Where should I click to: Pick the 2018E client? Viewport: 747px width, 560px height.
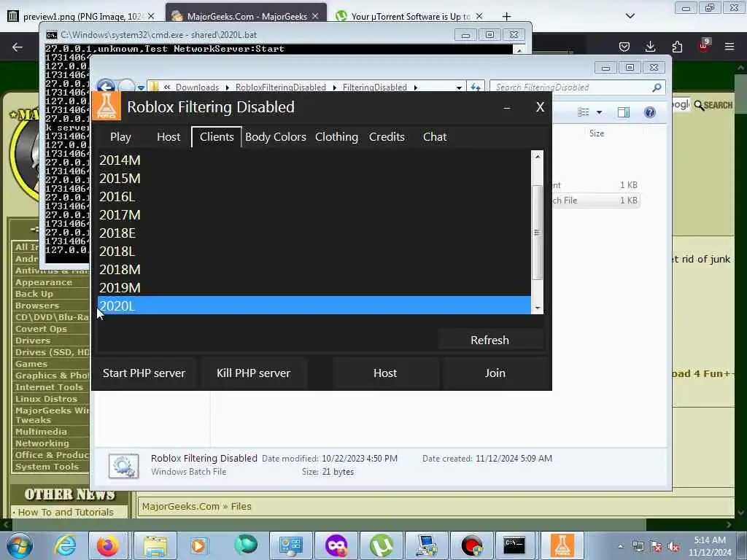coord(314,233)
